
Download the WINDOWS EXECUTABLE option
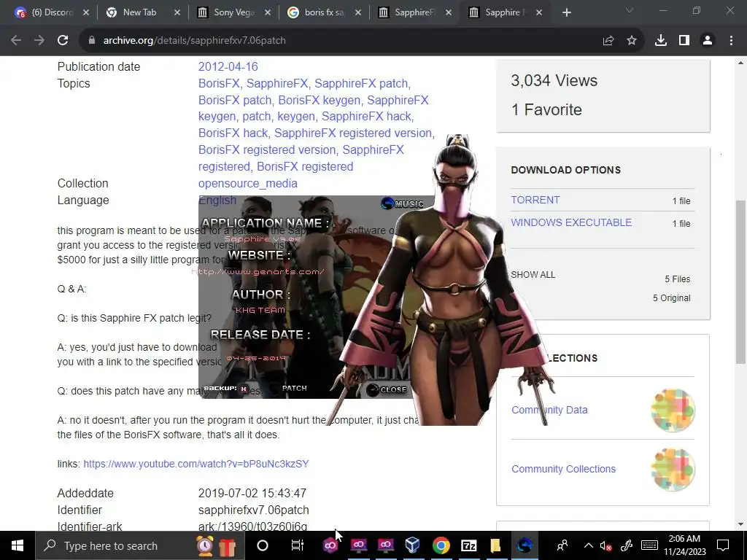[x=571, y=222]
